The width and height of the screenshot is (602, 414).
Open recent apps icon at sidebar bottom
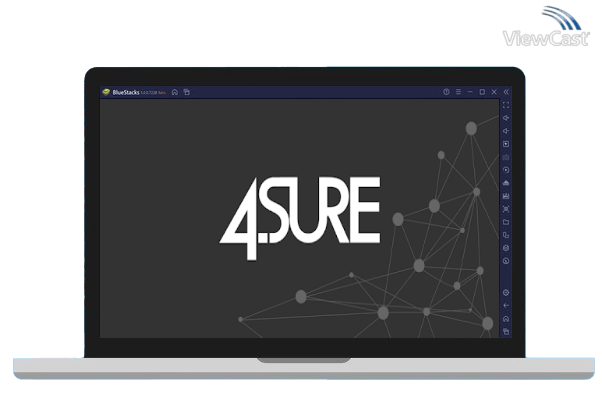click(x=506, y=331)
